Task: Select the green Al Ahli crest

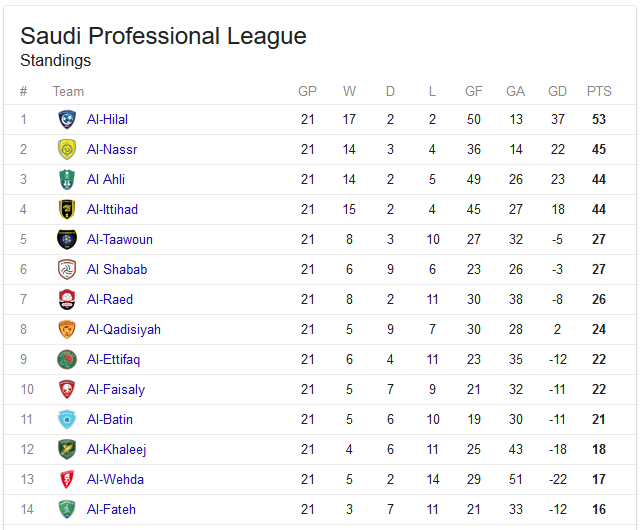Action: click(67, 180)
